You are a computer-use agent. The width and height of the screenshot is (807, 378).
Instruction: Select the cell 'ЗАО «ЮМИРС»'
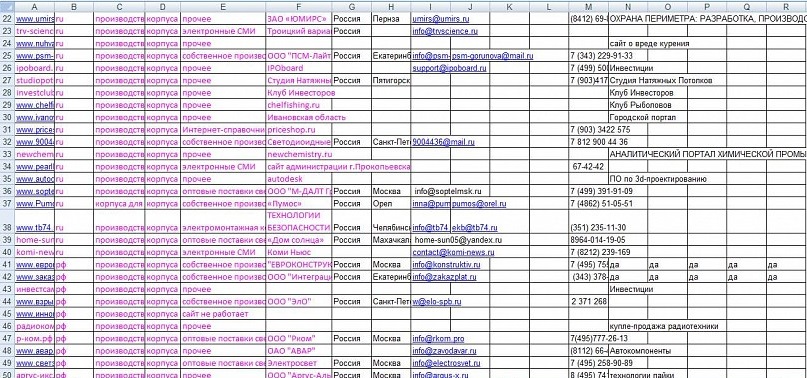point(298,19)
